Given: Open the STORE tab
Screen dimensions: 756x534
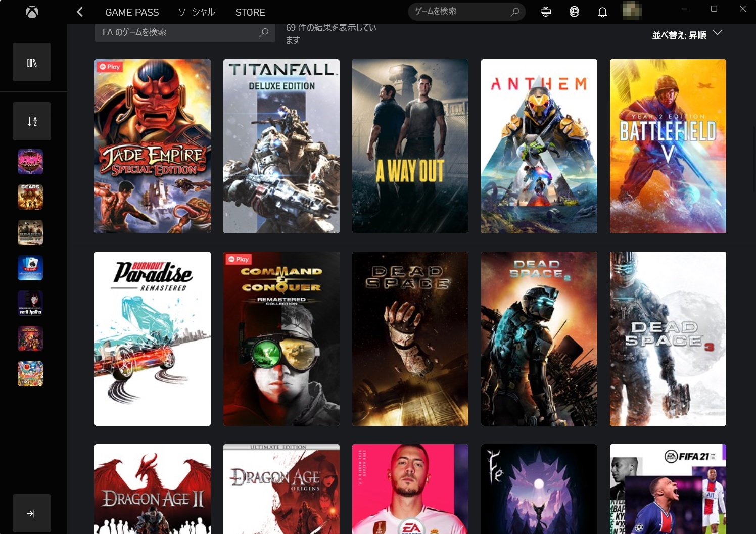Looking at the screenshot, I should tap(250, 12).
